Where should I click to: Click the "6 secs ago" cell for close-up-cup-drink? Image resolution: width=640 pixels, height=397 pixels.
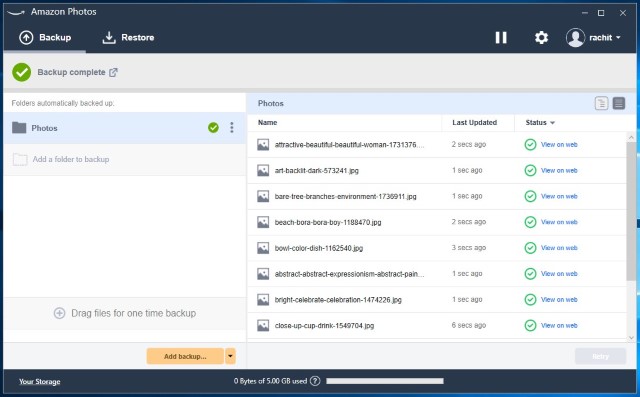pyautogui.click(x=469, y=325)
